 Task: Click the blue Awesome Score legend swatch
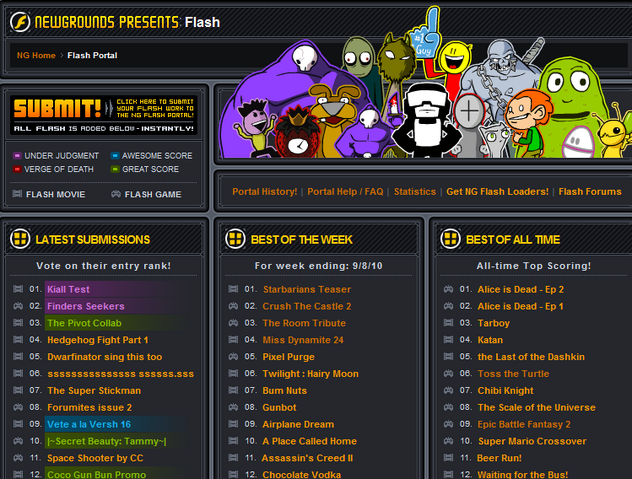click(x=115, y=156)
